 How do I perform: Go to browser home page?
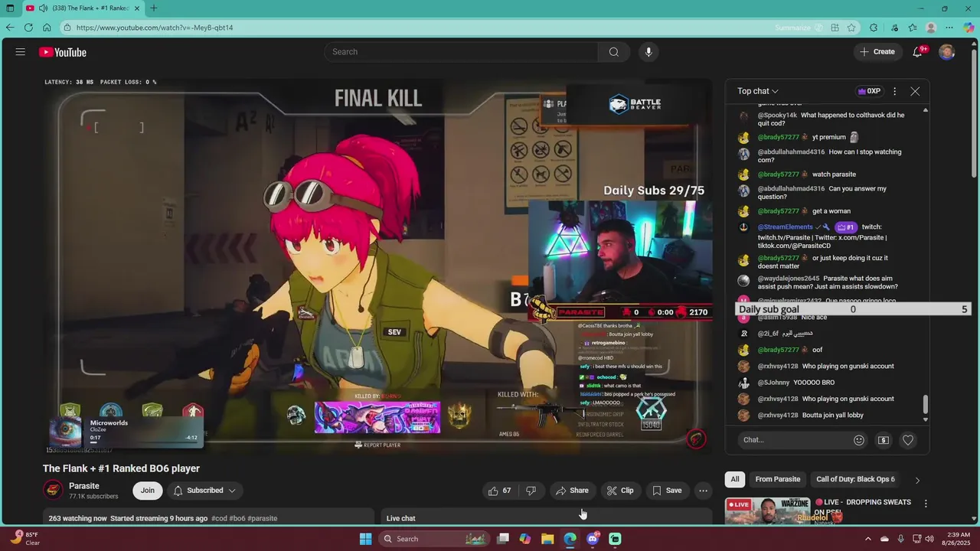[47, 28]
